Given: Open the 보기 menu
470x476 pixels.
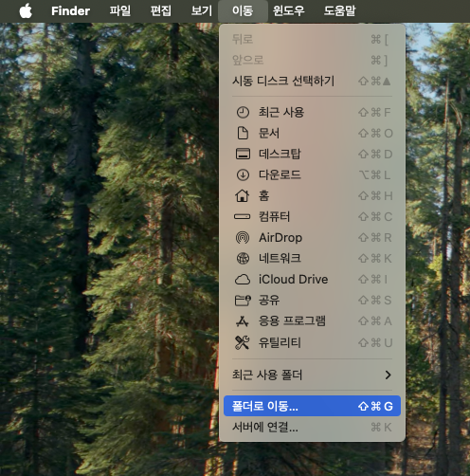Looking at the screenshot, I should pos(202,11).
